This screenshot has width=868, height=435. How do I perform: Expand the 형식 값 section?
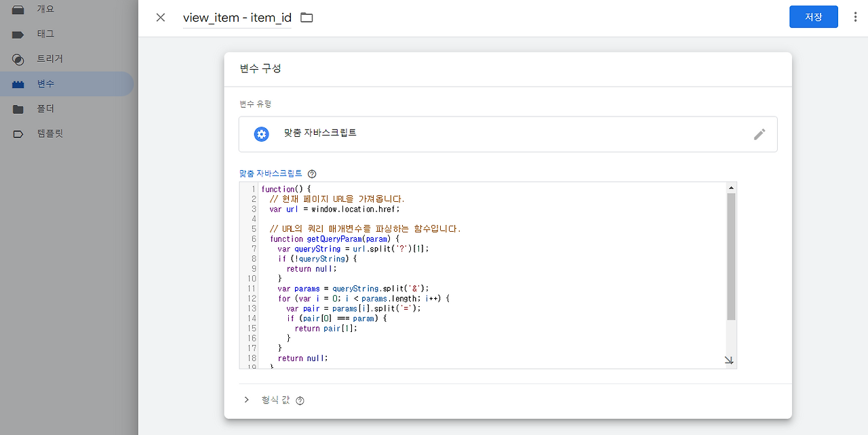(246, 400)
